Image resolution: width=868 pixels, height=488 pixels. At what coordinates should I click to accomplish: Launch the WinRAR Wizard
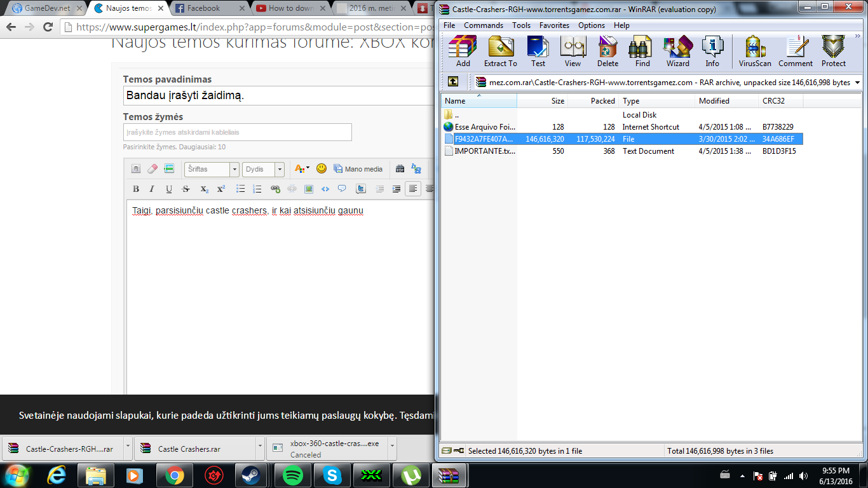click(x=677, y=51)
